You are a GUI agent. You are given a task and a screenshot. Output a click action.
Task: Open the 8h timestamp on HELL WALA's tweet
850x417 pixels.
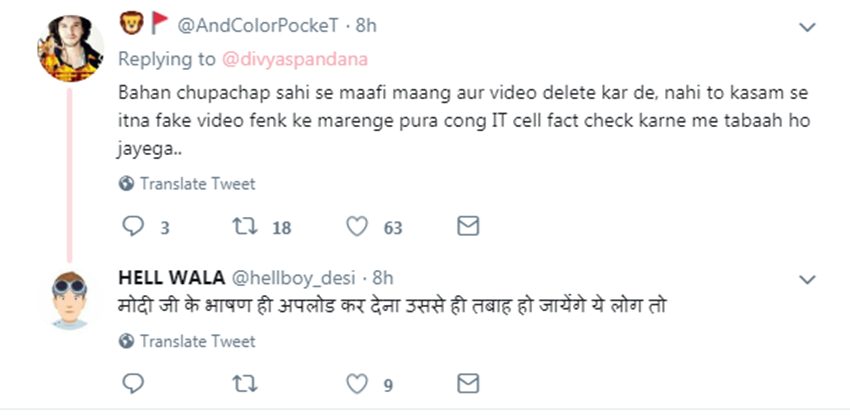coord(383,277)
